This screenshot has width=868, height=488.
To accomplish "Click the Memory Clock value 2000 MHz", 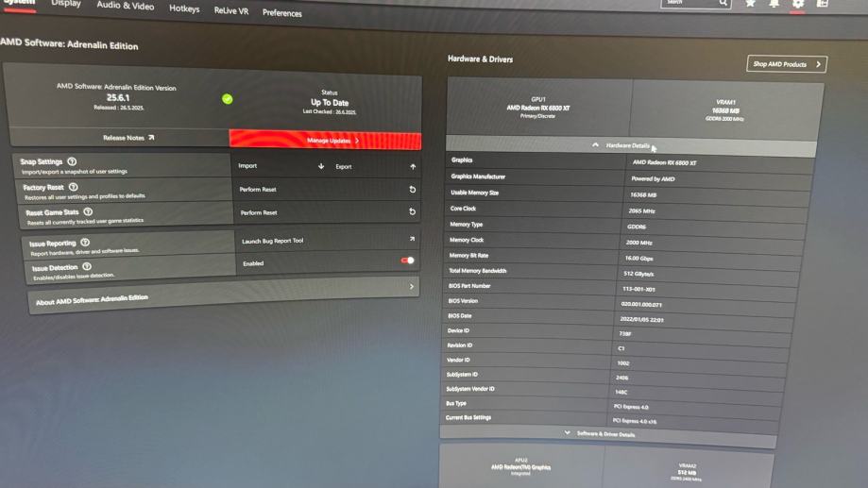I will (x=638, y=243).
